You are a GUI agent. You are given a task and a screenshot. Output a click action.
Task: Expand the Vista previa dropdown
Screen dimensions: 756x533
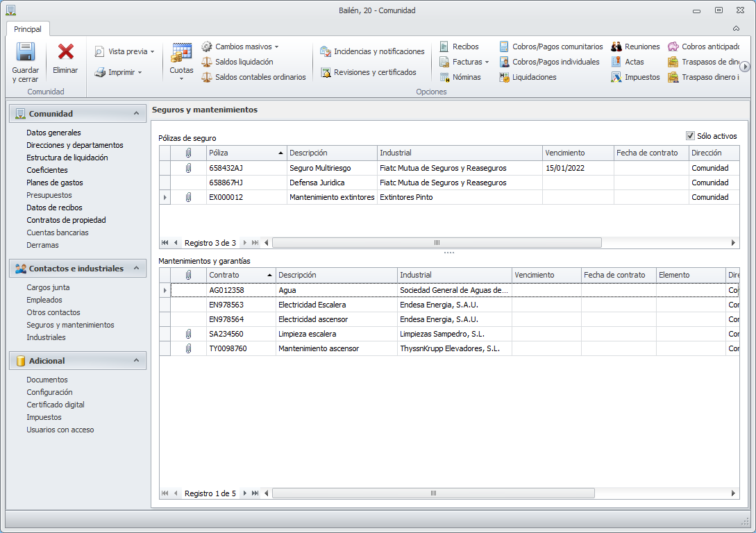click(x=152, y=51)
